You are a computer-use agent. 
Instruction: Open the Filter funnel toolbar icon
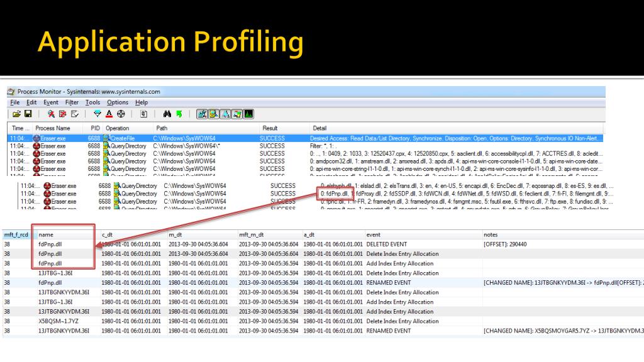(97, 114)
